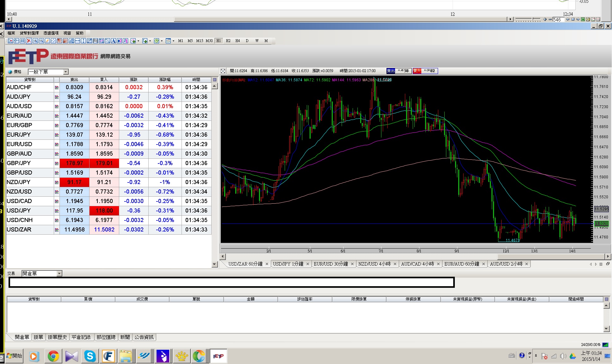Click quotes table scrollbar down arrow
This screenshot has width=612, height=364.
(214, 264)
